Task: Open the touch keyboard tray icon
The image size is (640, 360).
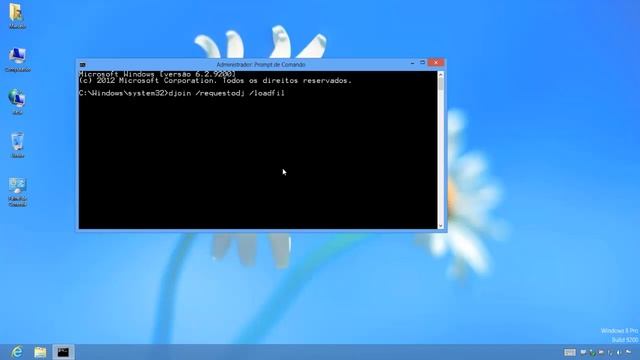Action: pos(570,352)
